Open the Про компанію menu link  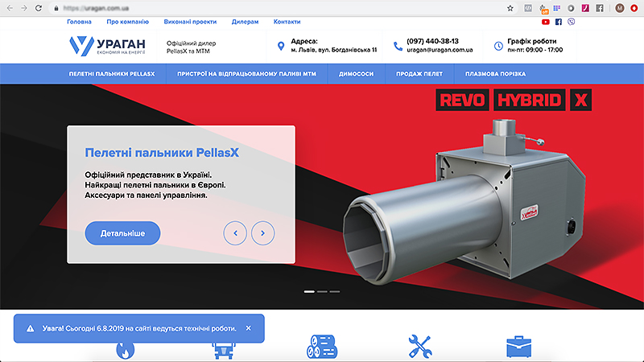click(128, 22)
